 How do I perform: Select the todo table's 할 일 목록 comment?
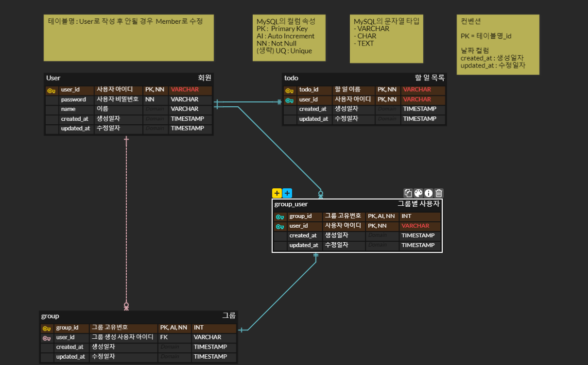point(429,78)
